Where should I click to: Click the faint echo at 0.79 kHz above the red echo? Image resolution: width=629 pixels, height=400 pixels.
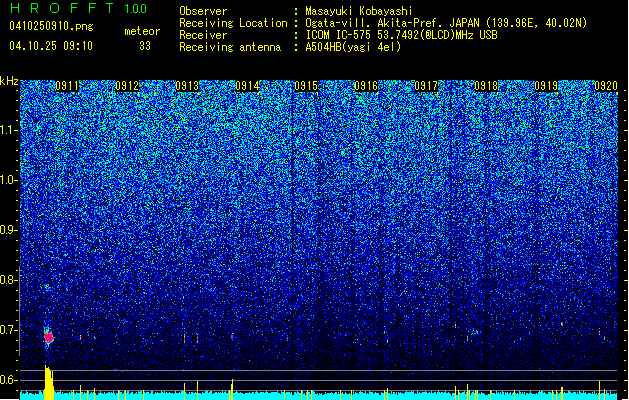(47, 286)
